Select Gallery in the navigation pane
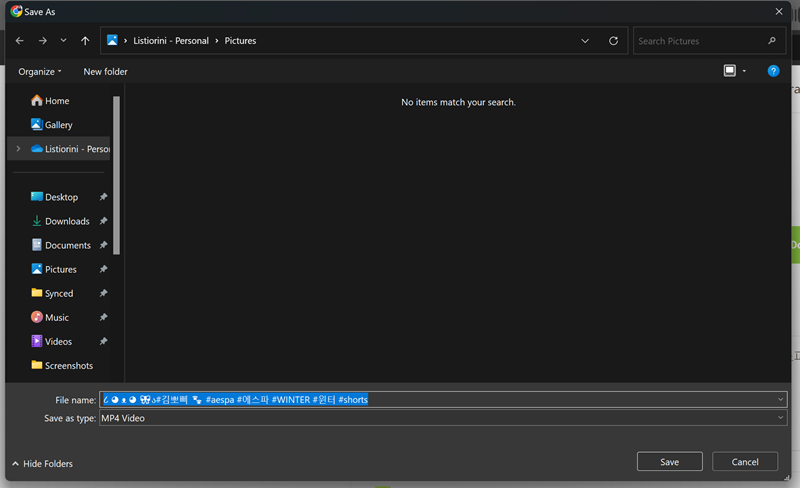The height and width of the screenshot is (488, 800). pos(58,125)
